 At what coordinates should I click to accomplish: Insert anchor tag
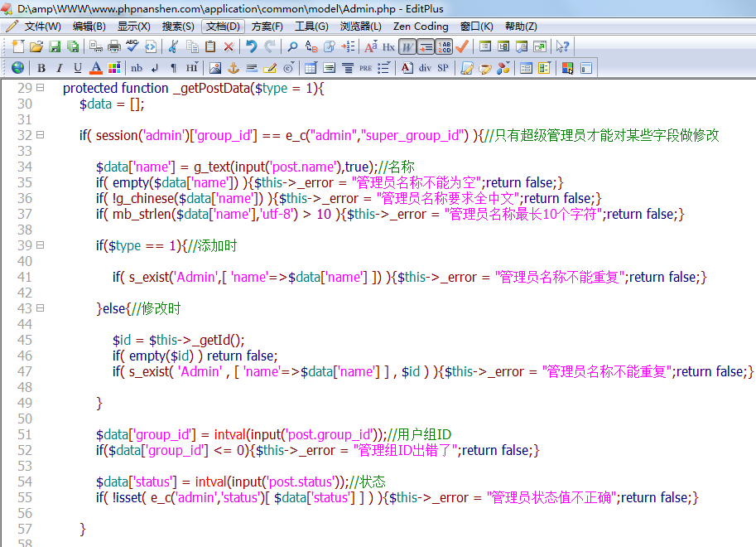point(234,68)
